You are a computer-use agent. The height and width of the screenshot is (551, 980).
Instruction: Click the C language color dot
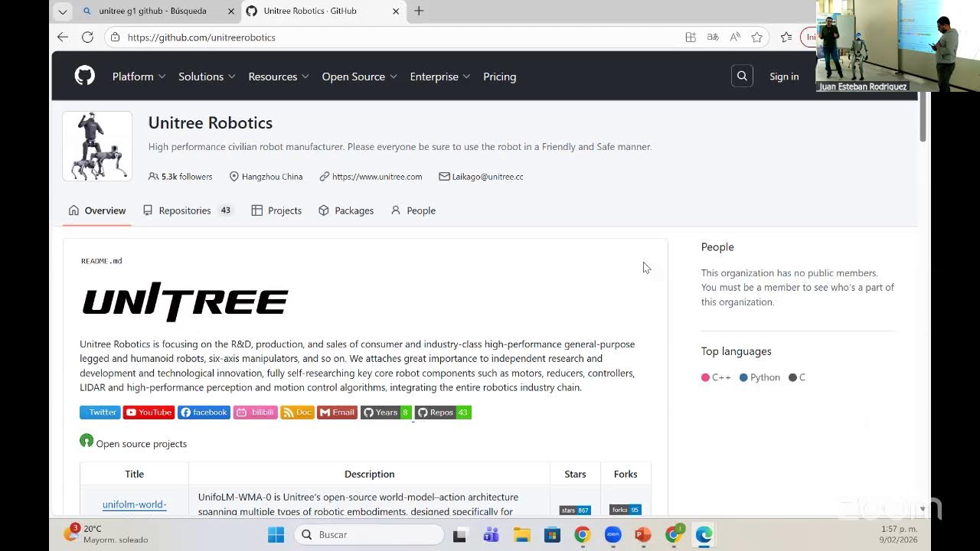(x=792, y=377)
